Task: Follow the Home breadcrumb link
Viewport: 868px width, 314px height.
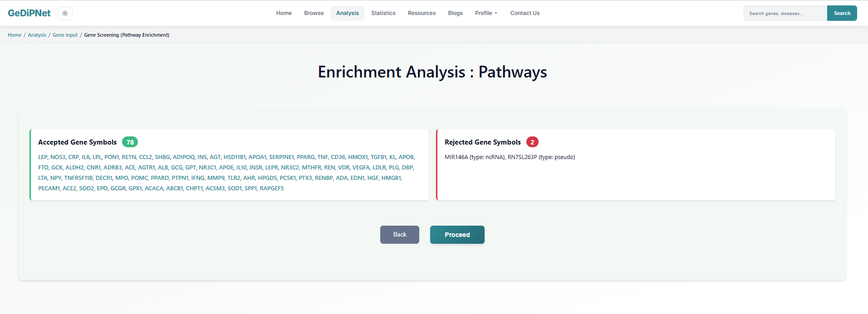Action: pyautogui.click(x=15, y=35)
